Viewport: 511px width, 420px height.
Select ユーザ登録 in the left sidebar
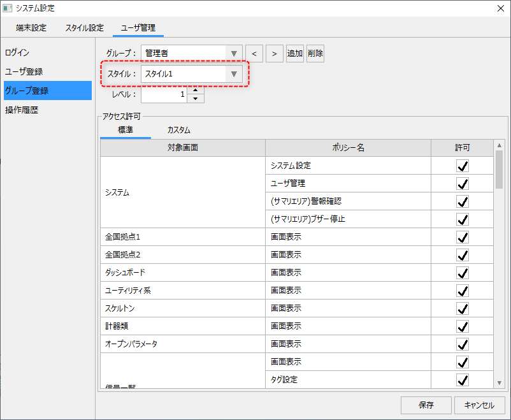pyautogui.click(x=24, y=71)
